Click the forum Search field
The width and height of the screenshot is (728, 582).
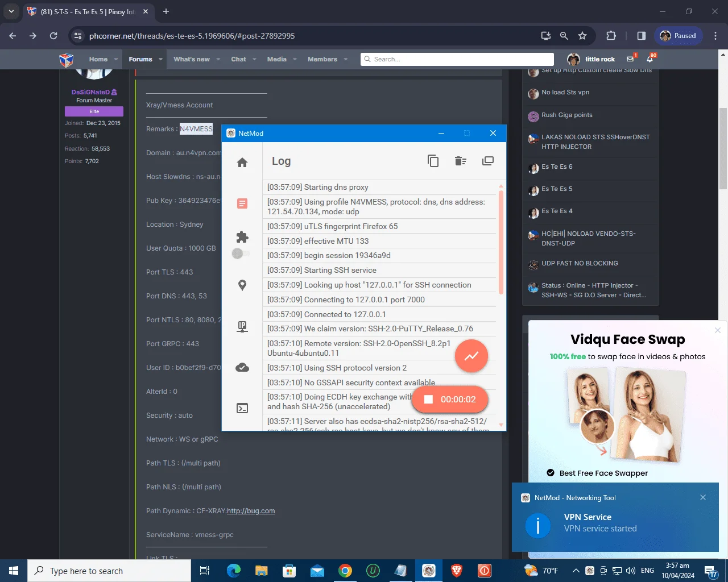click(457, 59)
